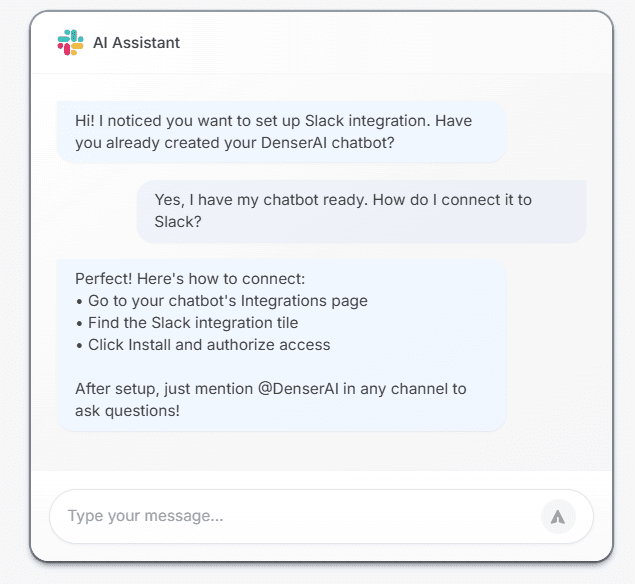Click the 'AI Assistant' header title
This screenshot has height=584, width=635.
click(136, 43)
